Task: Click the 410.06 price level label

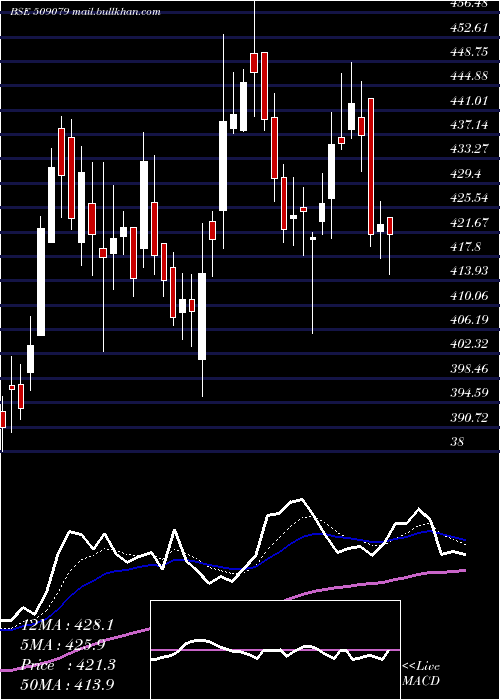Action: 469,295
